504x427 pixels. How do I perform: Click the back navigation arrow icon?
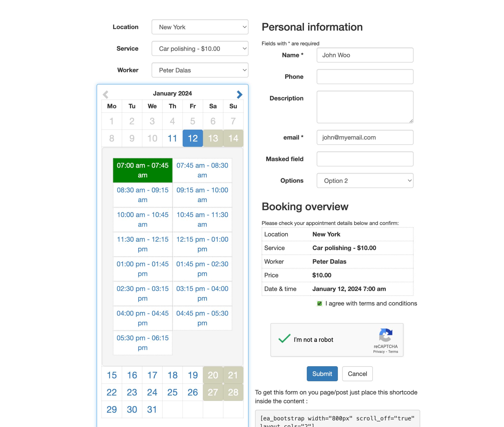click(106, 94)
